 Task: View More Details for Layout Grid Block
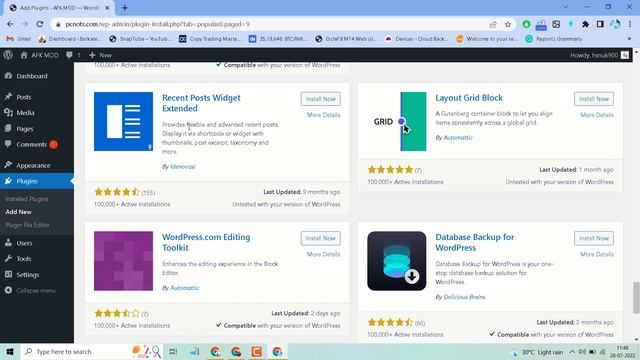tap(597, 115)
